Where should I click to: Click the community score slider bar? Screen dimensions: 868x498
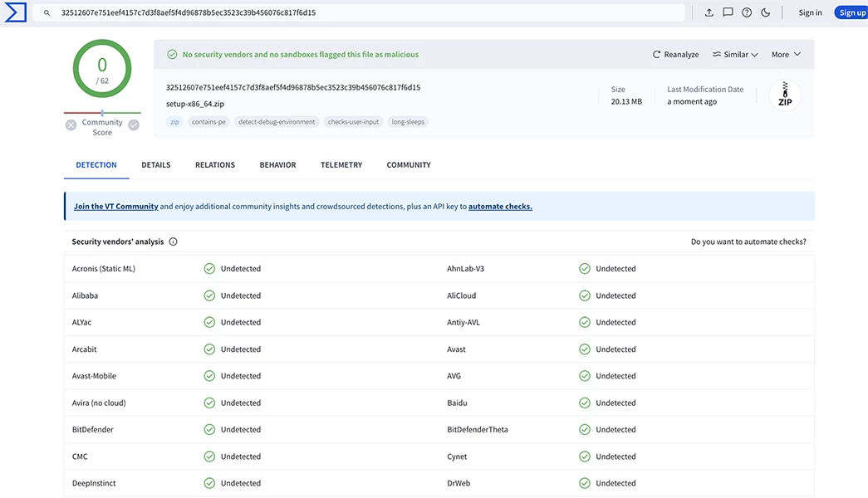[102, 113]
